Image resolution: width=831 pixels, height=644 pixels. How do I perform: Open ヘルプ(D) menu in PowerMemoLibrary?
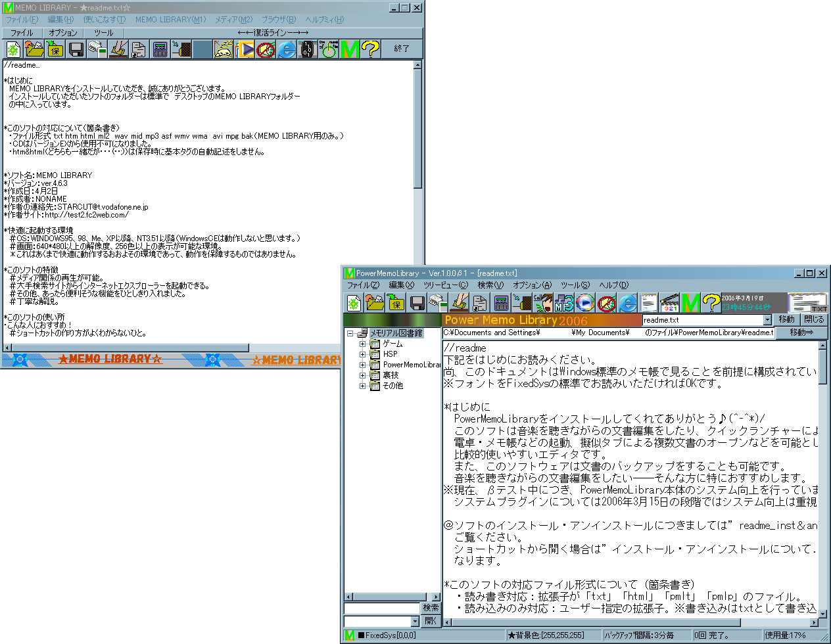(x=614, y=285)
